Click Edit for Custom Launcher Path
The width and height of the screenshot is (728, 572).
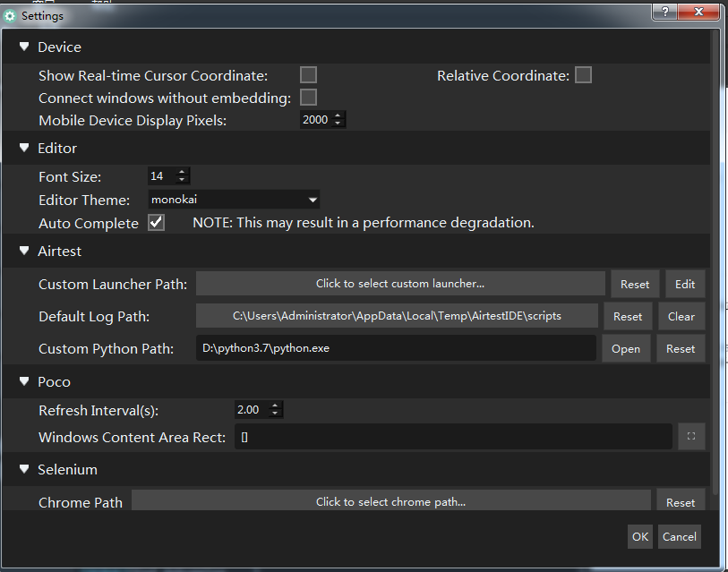click(x=685, y=284)
